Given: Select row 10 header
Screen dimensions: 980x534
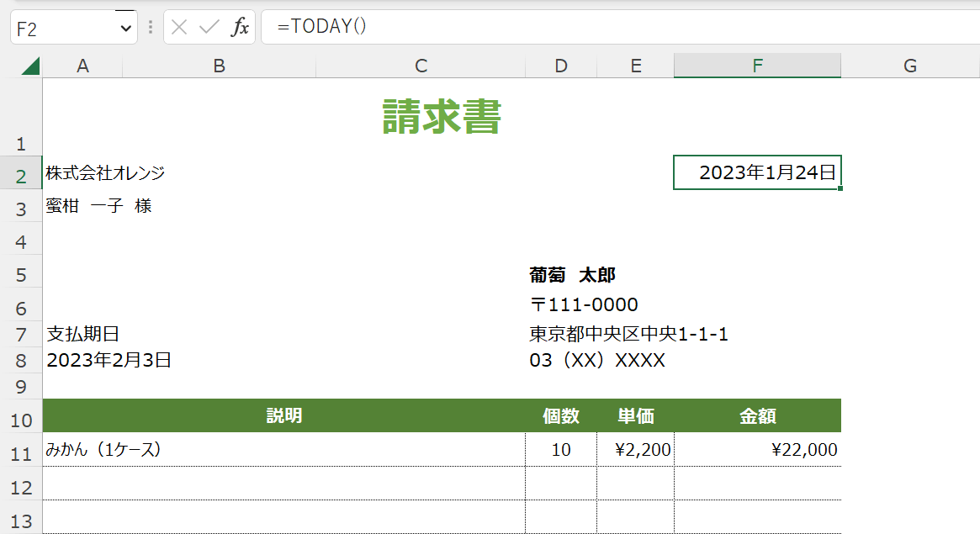Looking at the screenshot, I should pyautogui.click(x=21, y=420).
